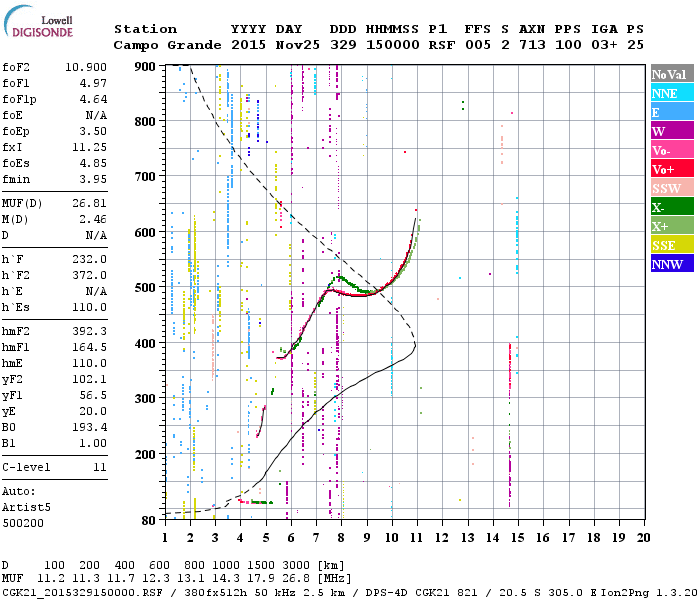Select the X+ light green legend swatch

point(672,226)
